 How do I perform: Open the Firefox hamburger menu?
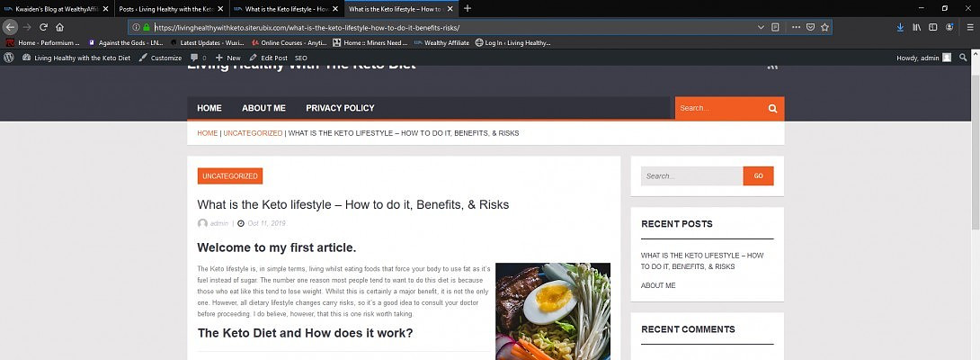[x=970, y=28]
